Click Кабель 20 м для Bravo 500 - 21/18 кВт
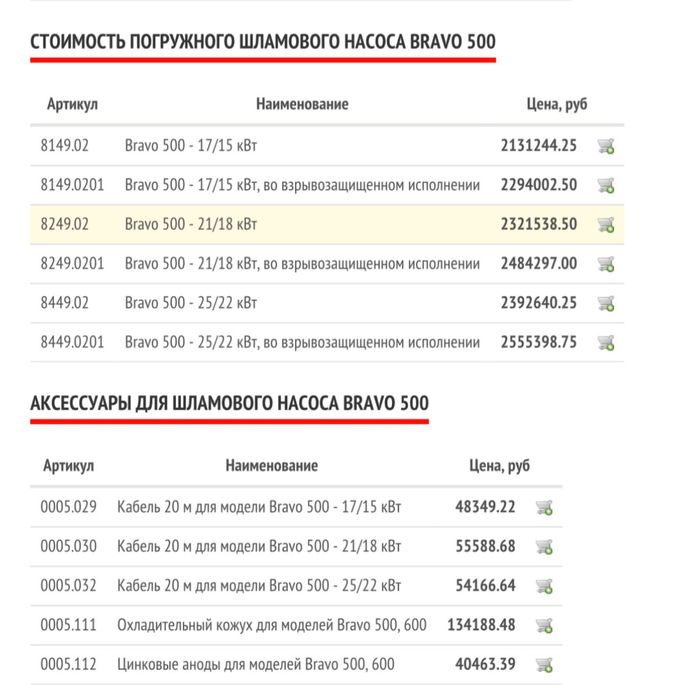Image resolution: width=689 pixels, height=700 pixels. [x=259, y=546]
